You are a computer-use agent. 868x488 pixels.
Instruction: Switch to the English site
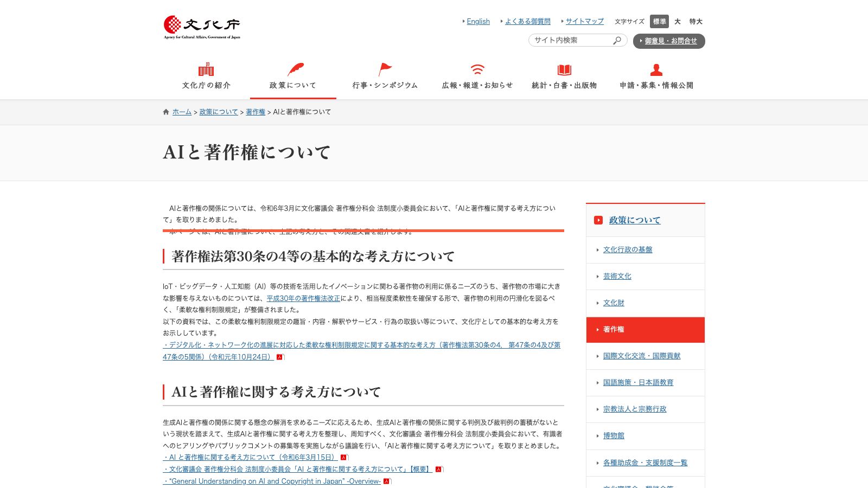coord(478,22)
